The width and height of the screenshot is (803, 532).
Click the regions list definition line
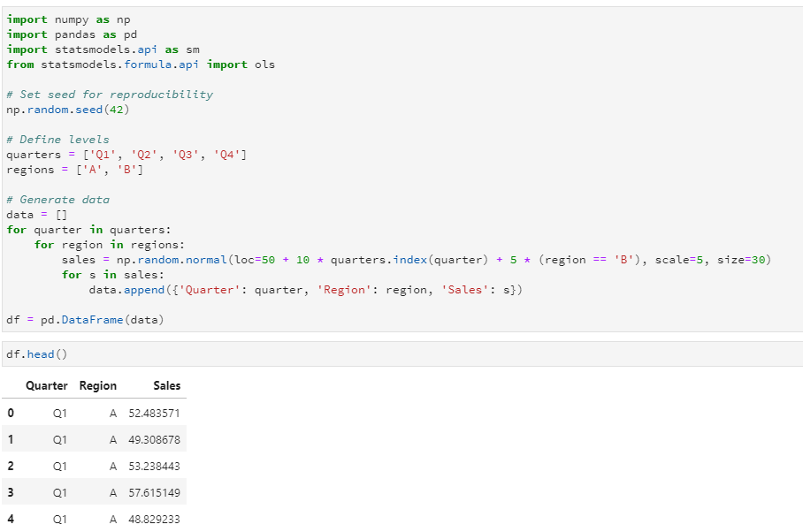click(74, 170)
